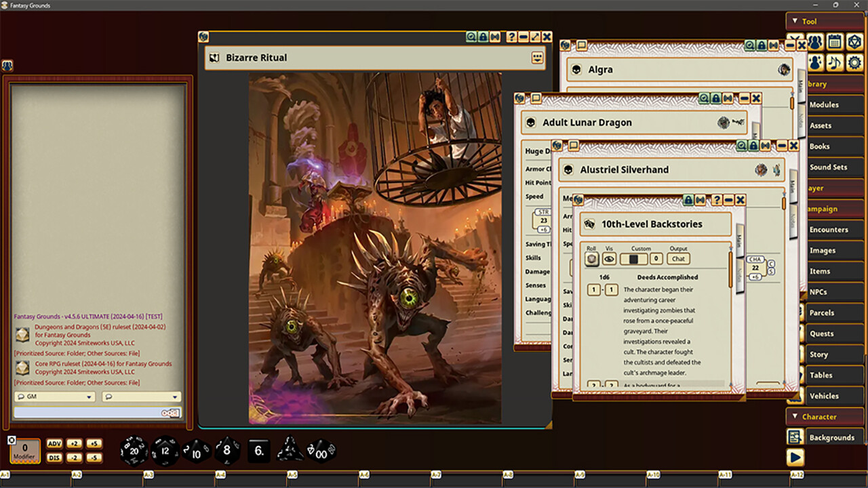Open the Options settings gear
Image resolution: width=868 pixels, height=488 pixels.
tap(854, 62)
